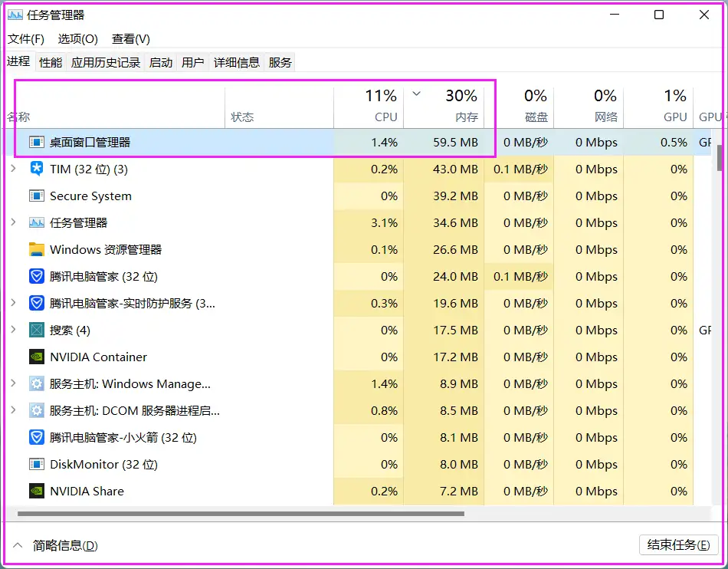Sort by the 1% GPU column header
728x569 pixels.
pyautogui.click(x=658, y=106)
